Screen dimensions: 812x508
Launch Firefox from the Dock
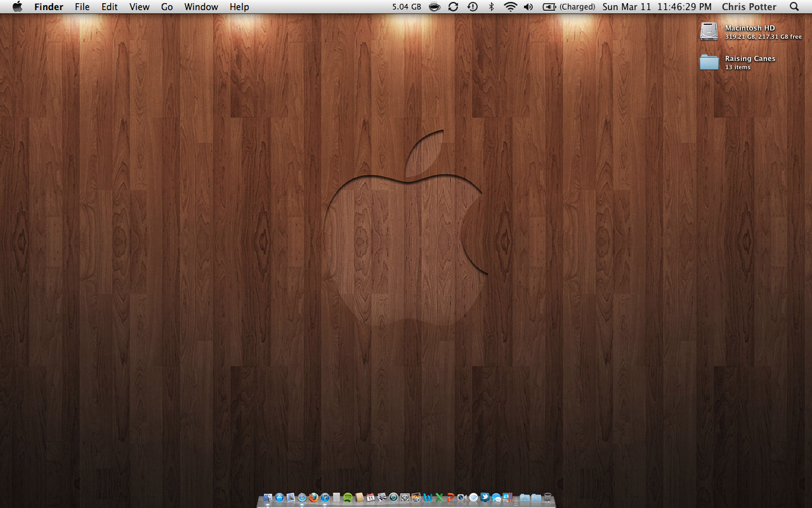[x=313, y=498]
